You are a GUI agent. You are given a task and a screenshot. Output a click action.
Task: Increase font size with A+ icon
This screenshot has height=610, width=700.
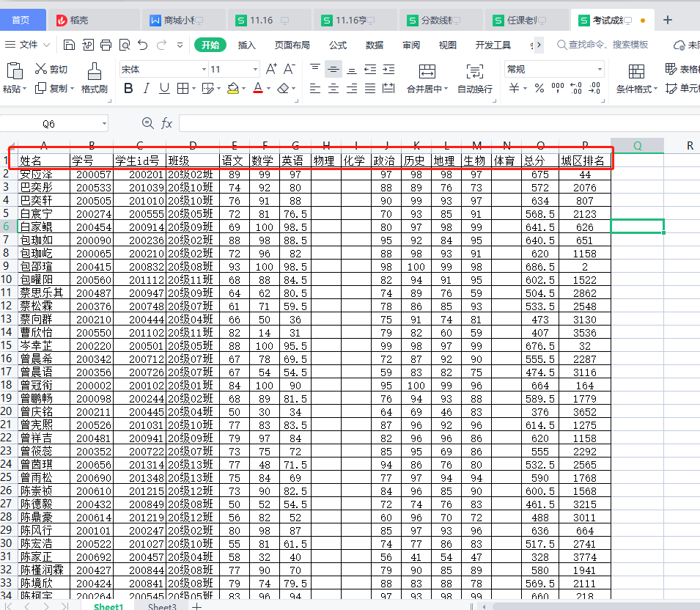tap(271, 69)
